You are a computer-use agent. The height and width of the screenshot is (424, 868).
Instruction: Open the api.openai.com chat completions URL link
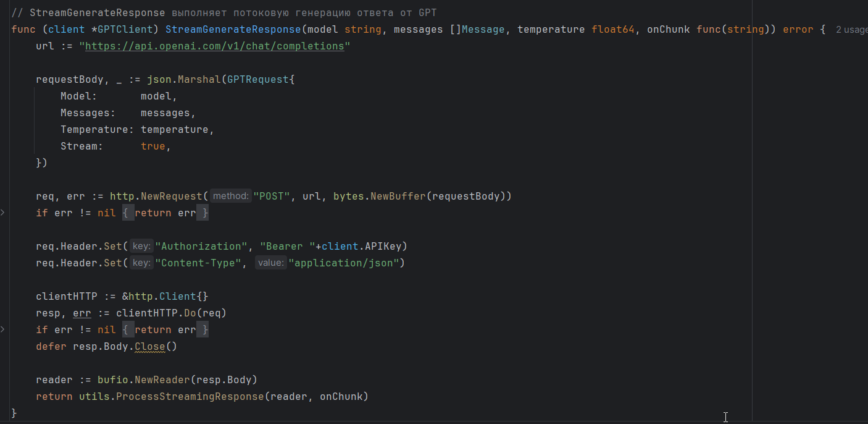coord(215,46)
